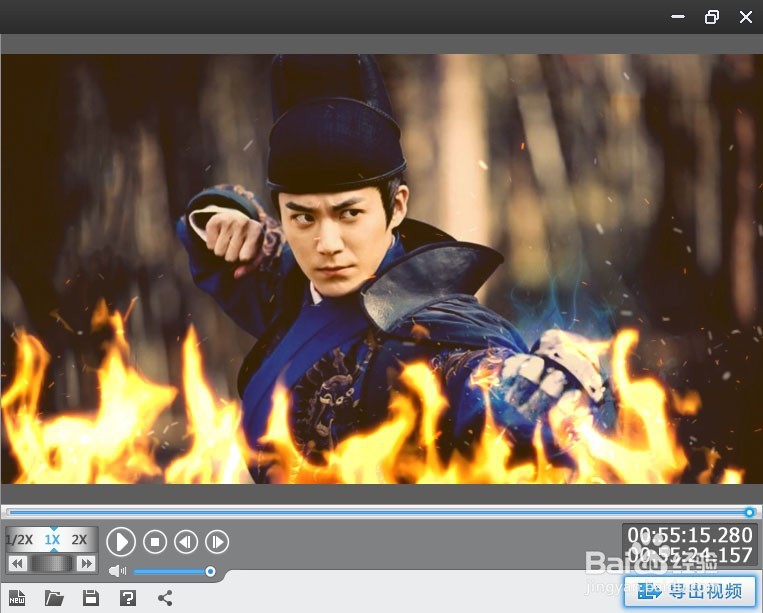Viewport: 763px width, 613px height.
Task: Open help with the question mark icon
Action: coord(128,597)
